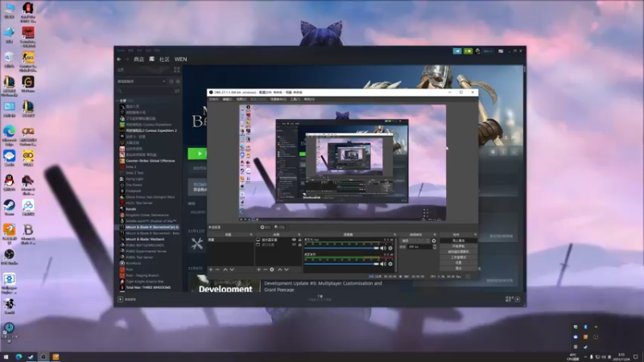644x362 pixels.
Task: Click the clock icon beside Steam games filter
Action: click(x=171, y=81)
